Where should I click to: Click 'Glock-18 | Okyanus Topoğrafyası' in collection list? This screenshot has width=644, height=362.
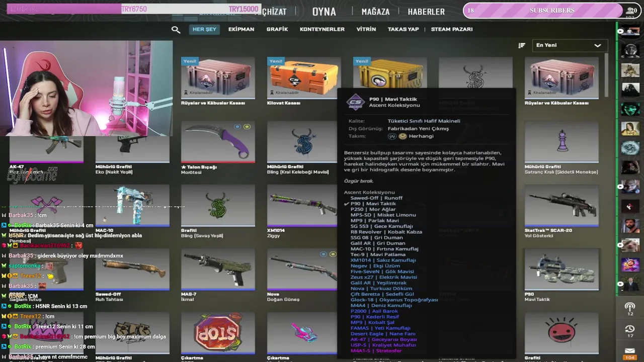(x=394, y=300)
